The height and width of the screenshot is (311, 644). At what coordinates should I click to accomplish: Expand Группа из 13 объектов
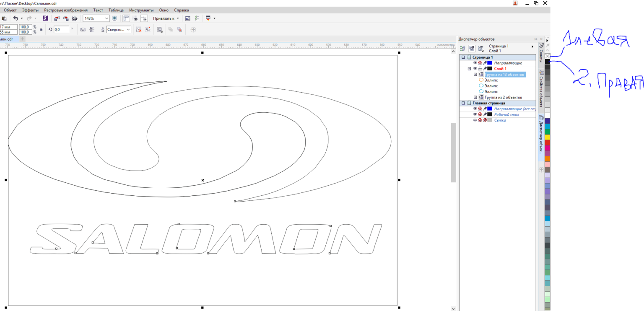pyautogui.click(x=475, y=75)
